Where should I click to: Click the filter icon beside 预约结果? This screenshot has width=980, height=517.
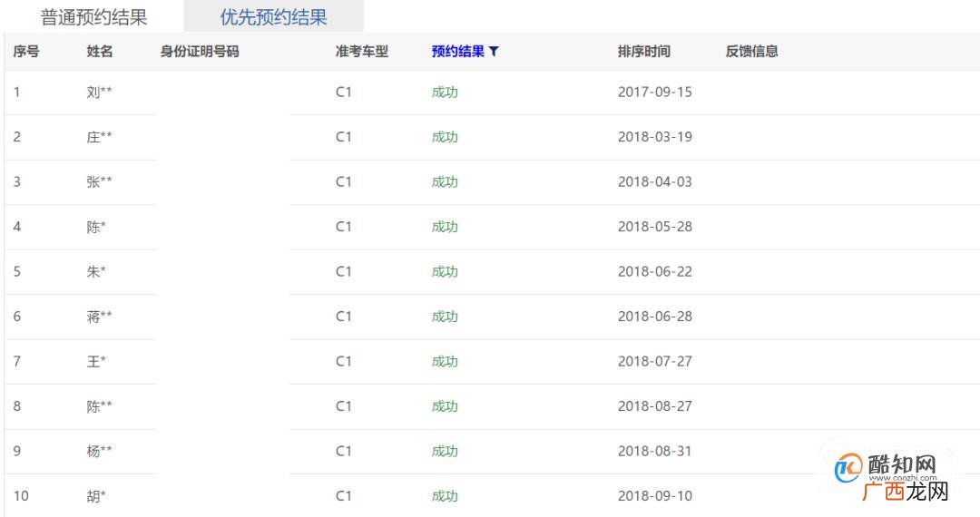click(494, 51)
